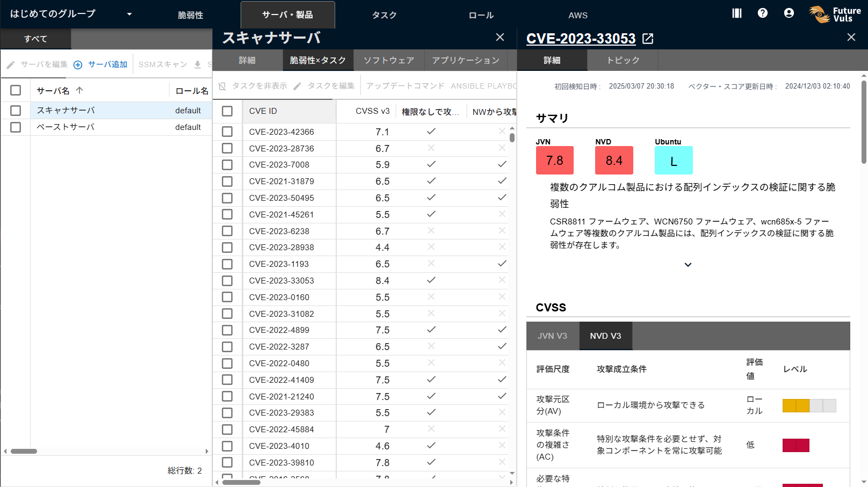
Task: Open the AWS top menu
Action: (x=578, y=15)
